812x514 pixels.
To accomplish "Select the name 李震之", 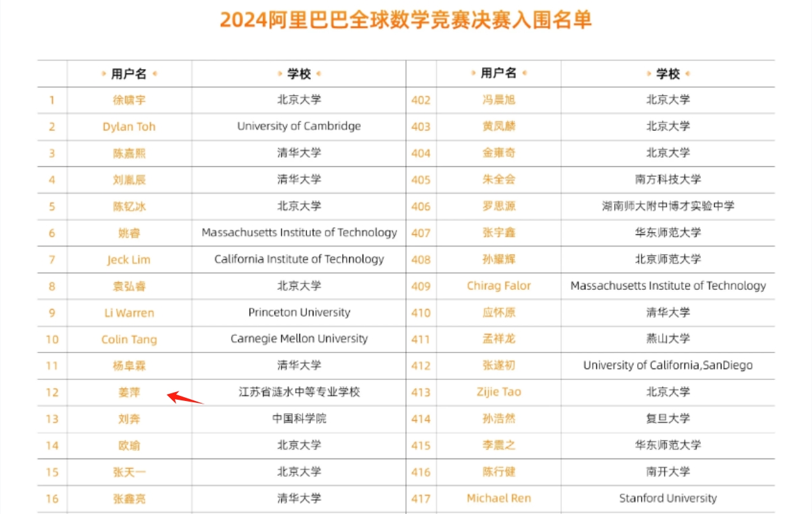I will coord(499,446).
